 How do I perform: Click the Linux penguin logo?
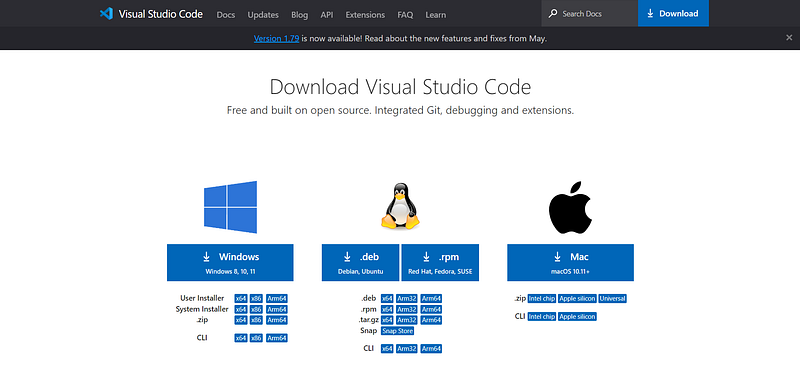(400, 206)
